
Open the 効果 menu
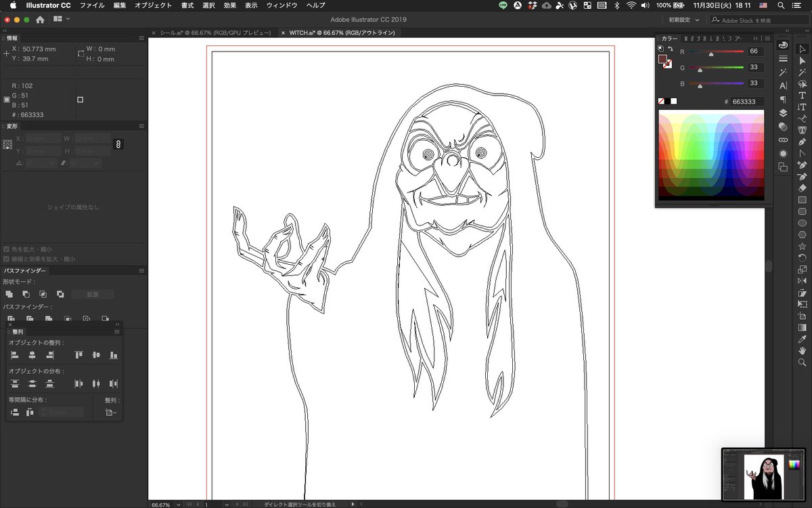(230, 5)
